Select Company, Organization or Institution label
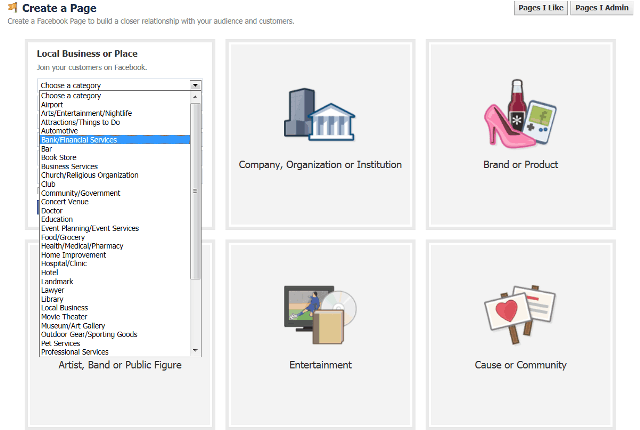 320,165
